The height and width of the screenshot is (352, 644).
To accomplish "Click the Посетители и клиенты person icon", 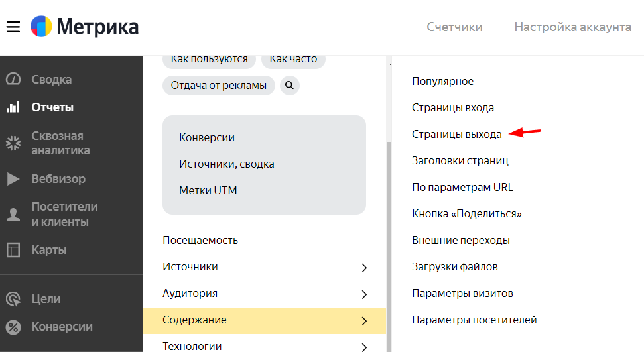I will point(13,214).
